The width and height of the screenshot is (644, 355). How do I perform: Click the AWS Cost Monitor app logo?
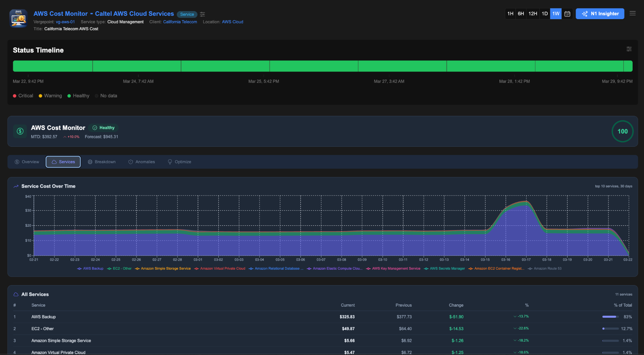(18, 18)
